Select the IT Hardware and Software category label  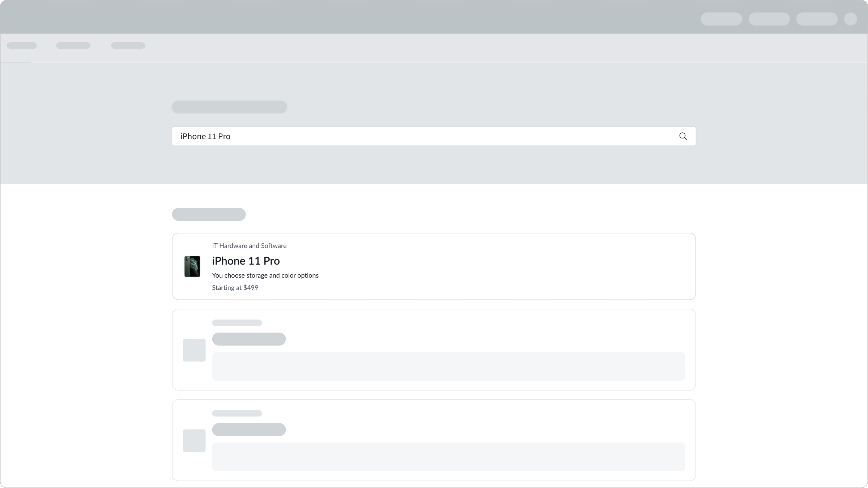249,246
